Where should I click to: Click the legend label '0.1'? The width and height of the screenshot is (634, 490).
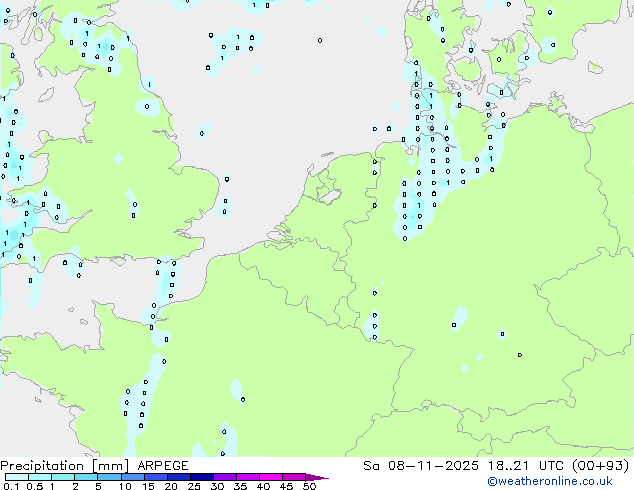point(11,486)
